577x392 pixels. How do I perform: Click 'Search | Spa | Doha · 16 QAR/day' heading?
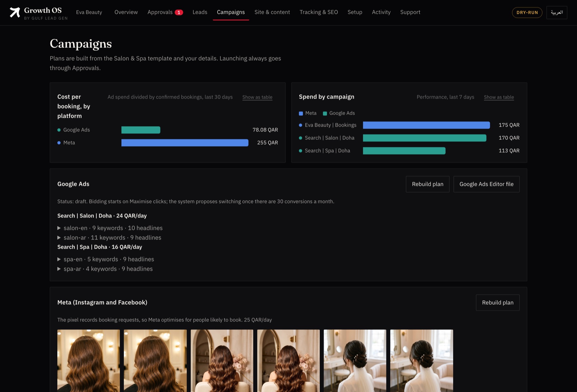tap(100, 247)
